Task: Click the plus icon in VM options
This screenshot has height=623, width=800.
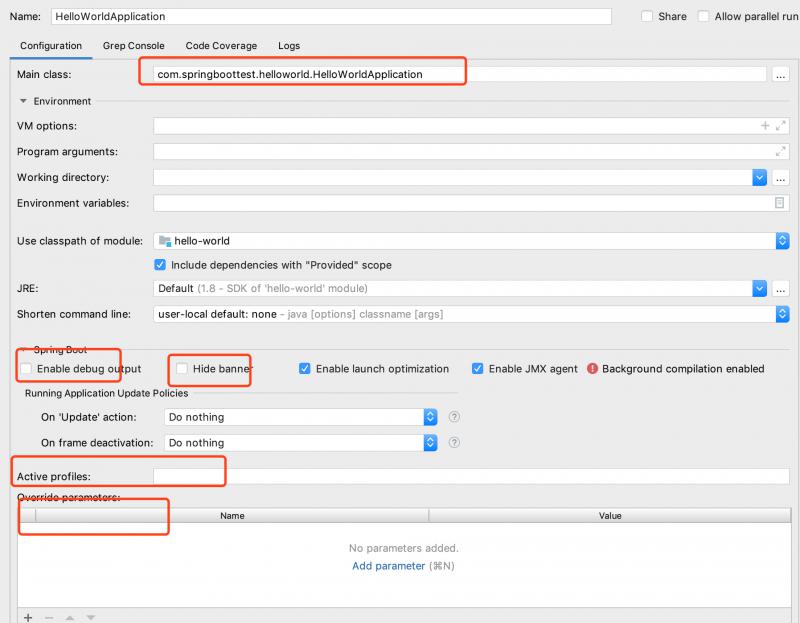Action: click(x=765, y=126)
